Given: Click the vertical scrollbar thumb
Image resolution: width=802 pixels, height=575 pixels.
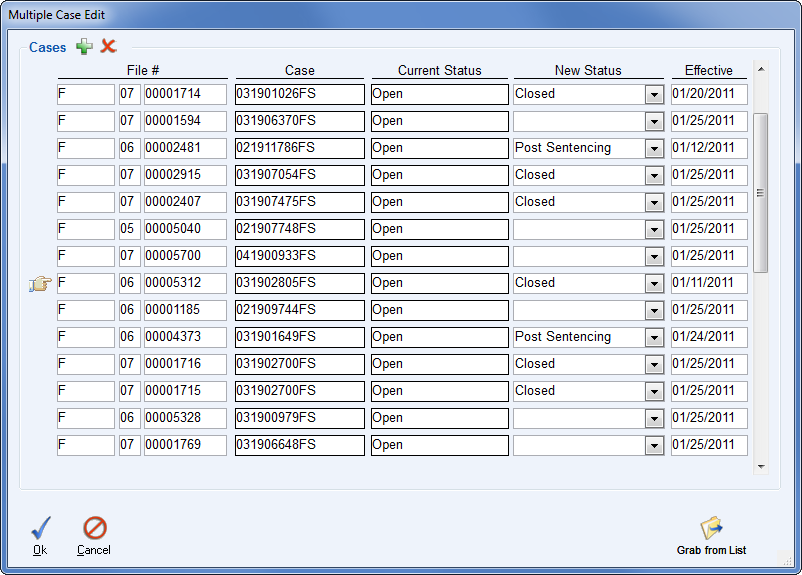Looking at the screenshot, I should coord(761,193).
